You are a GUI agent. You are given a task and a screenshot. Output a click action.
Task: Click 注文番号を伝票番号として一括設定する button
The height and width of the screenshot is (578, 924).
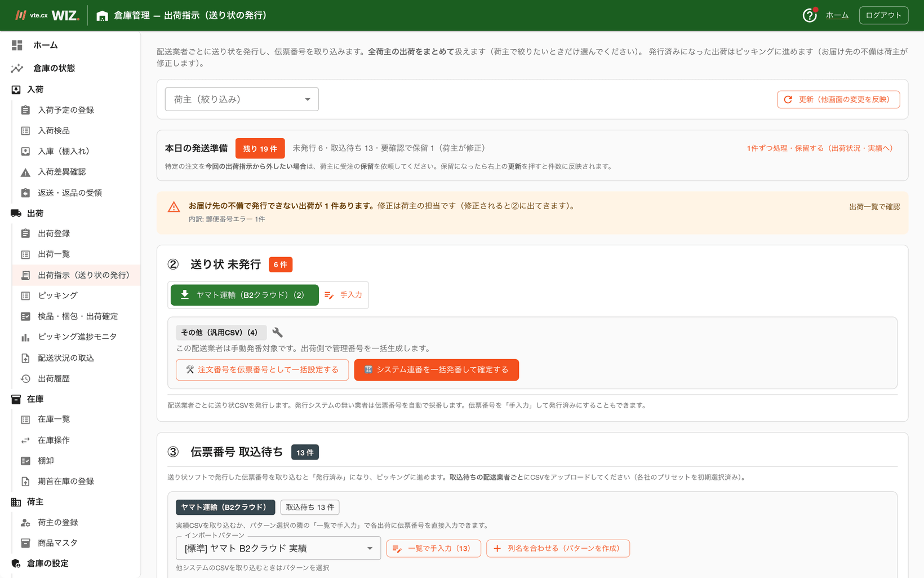(262, 370)
